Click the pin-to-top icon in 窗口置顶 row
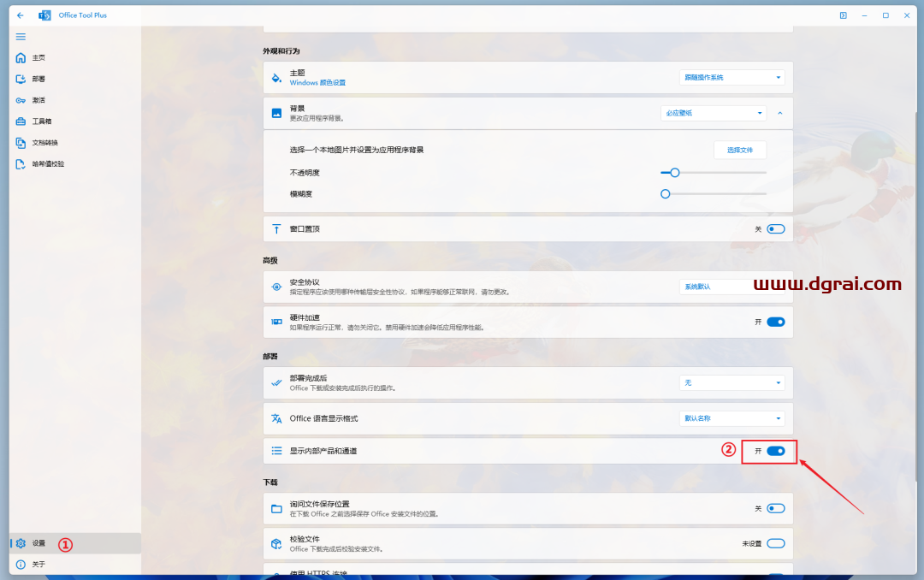 276,229
